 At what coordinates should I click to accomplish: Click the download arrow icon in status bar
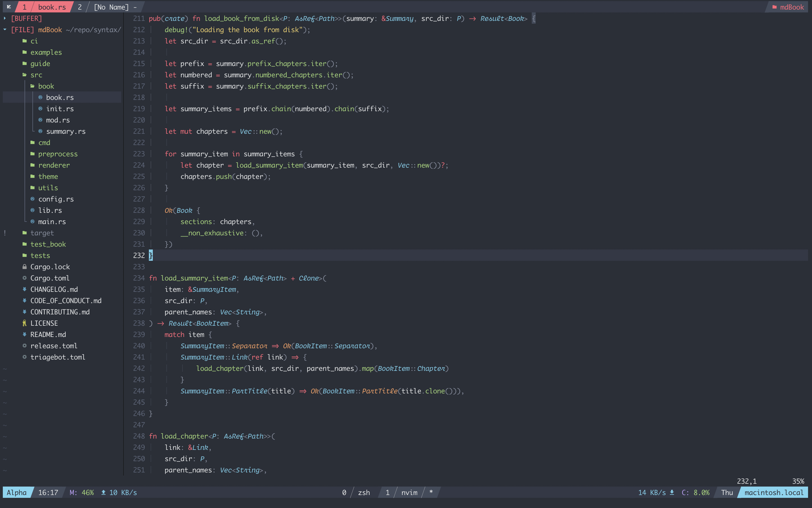672,492
